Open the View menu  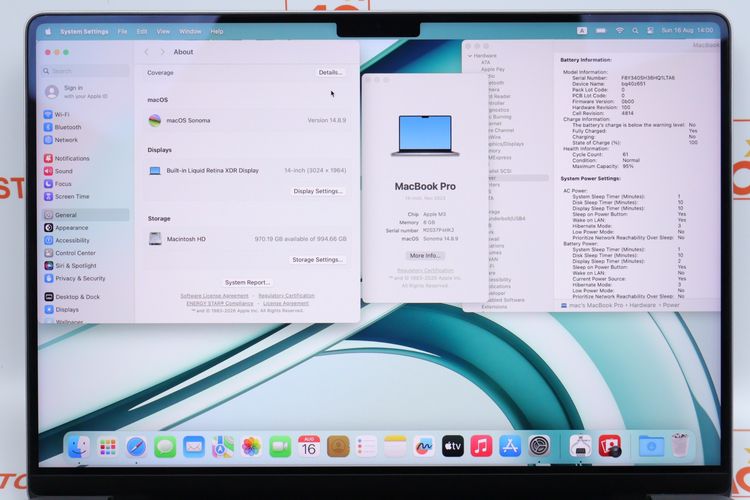(163, 32)
